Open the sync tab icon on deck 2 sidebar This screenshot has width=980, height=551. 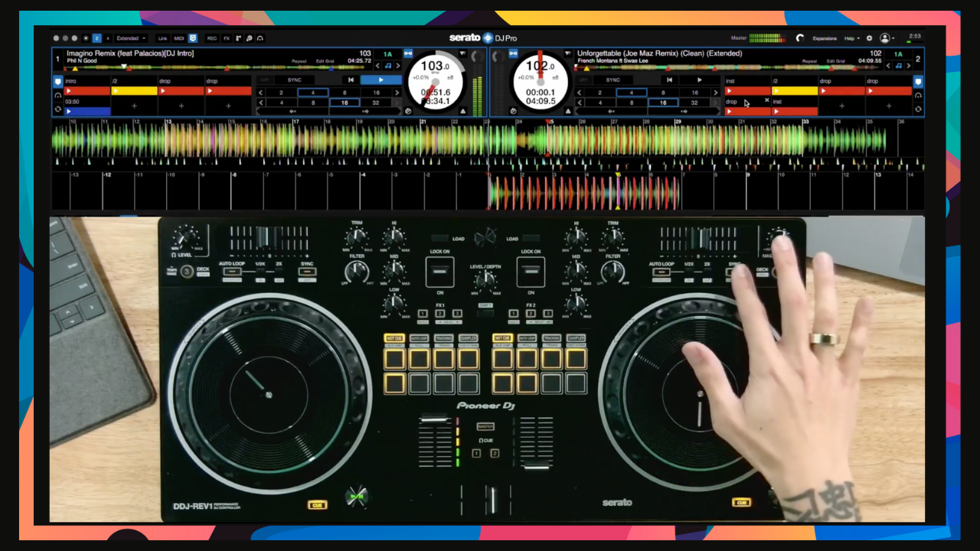click(x=918, y=109)
